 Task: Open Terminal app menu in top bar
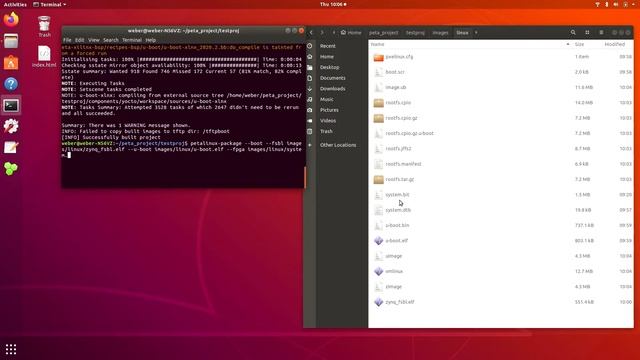click(49, 4)
